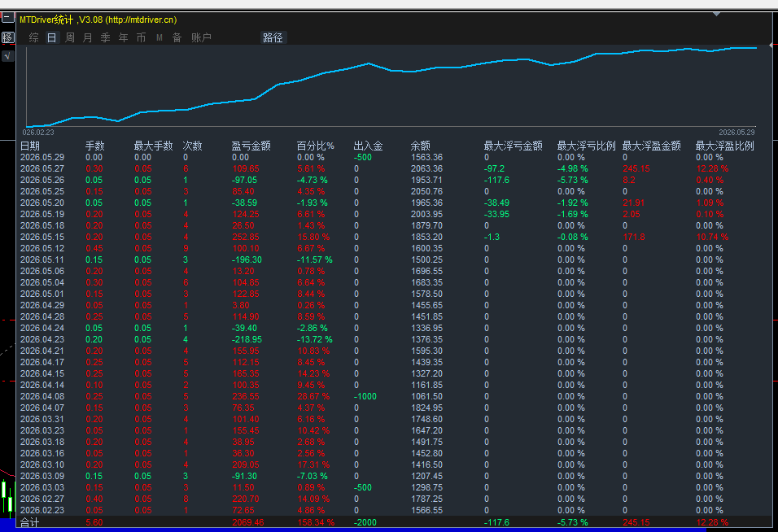Click the small triangle at panel top right

[x=716, y=14]
